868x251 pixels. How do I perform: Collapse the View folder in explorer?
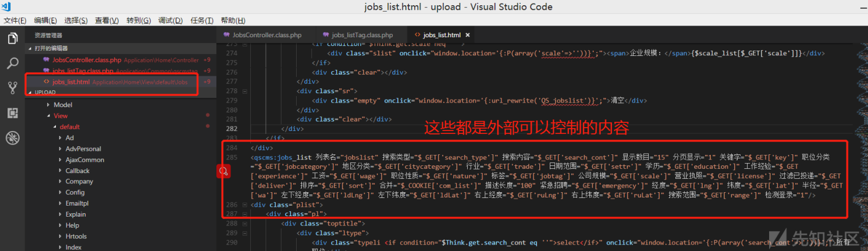[x=61, y=116]
